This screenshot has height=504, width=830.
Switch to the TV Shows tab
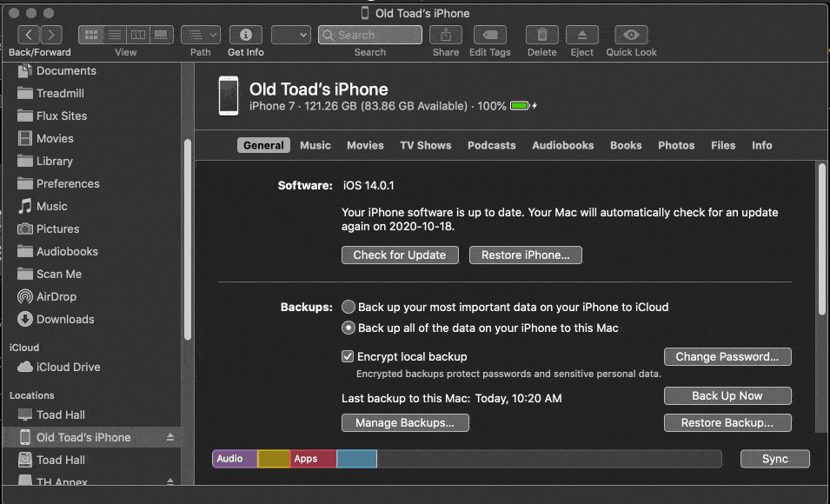(426, 145)
